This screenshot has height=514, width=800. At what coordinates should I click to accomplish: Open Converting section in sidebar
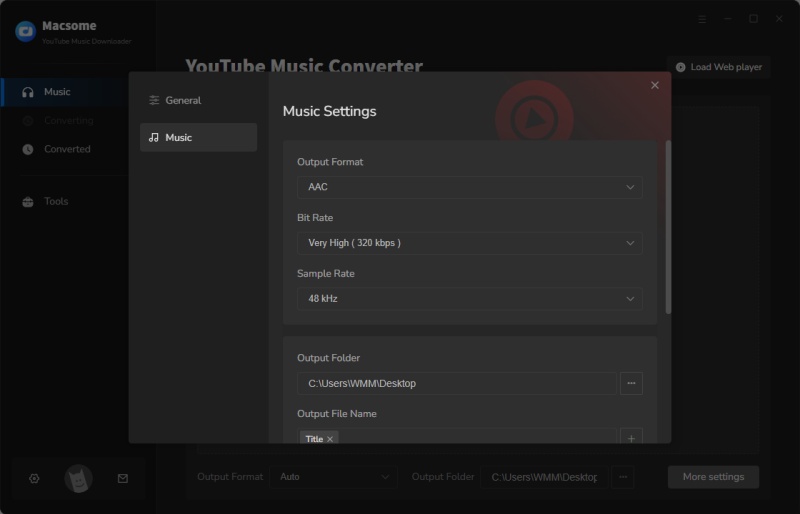click(x=64, y=120)
